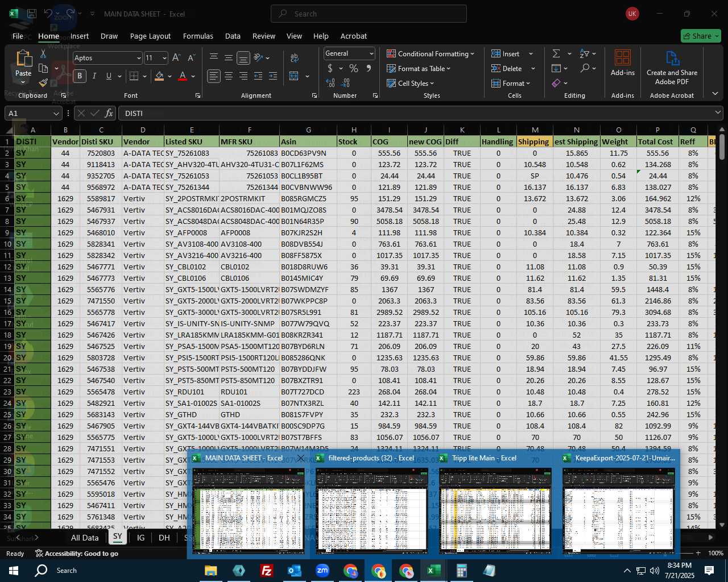Image resolution: width=728 pixels, height=582 pixels.
Task: Click AutoSum sigma icon
Action: [556, 53]
